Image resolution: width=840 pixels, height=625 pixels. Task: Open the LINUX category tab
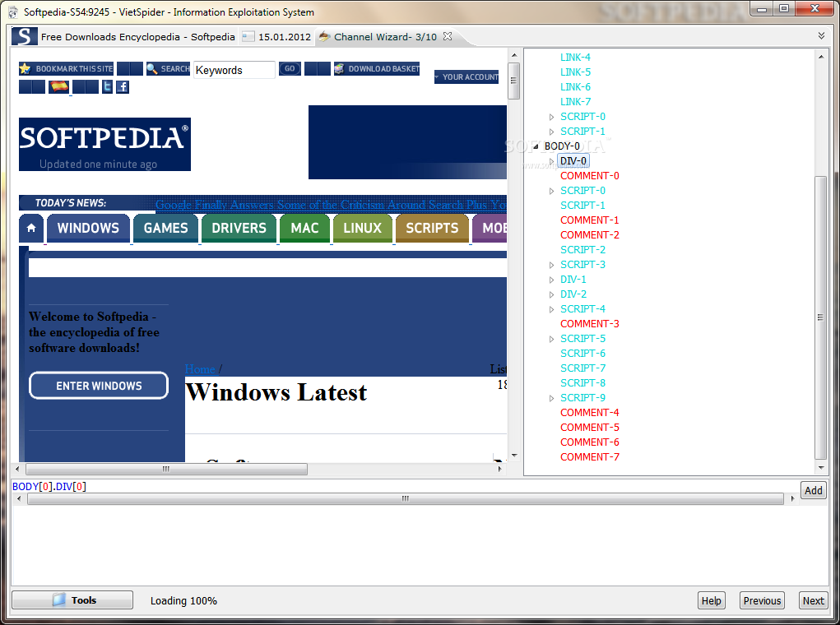(363, 228)
